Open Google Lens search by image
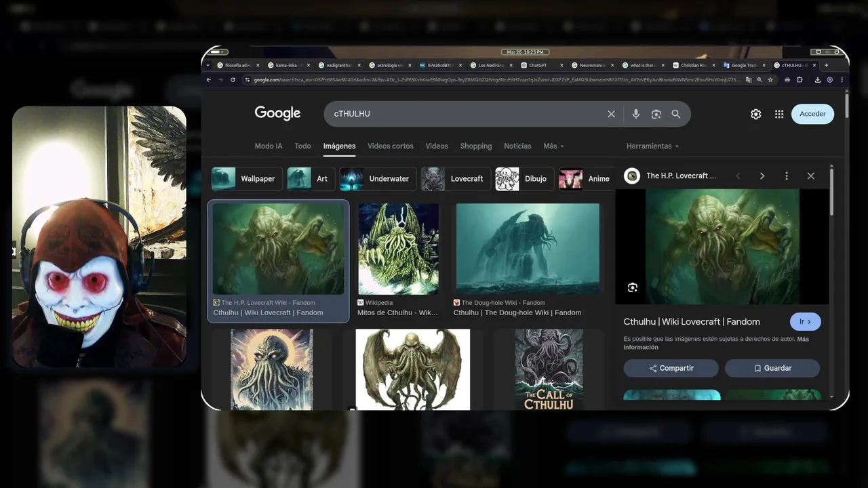Image resolution: width=868 pixels, height=488 pixels. click(656, 114)
